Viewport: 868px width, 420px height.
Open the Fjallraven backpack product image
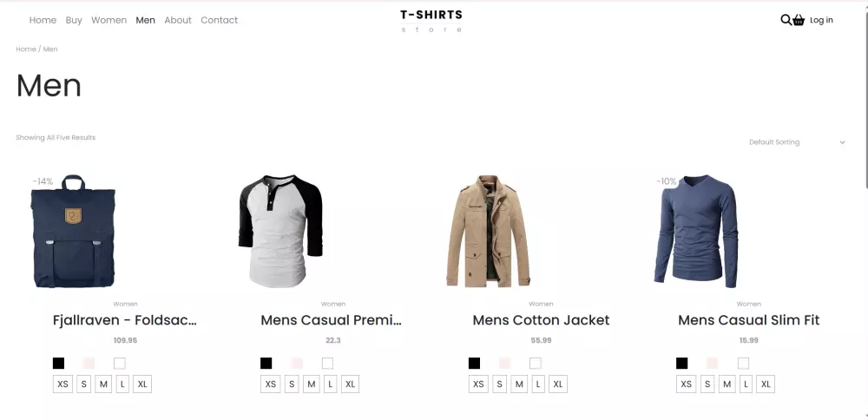coord(73,231)
